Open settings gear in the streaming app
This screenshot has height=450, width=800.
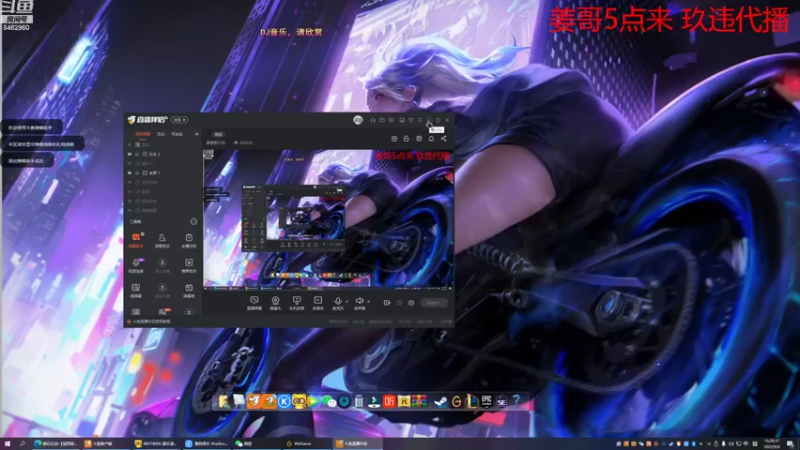coord(411,303)
